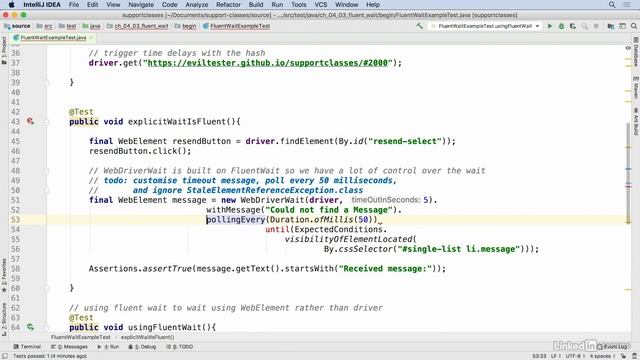This screenshot has height=360, width=640.
Task: Click cursor position 53:33 in status bar
Action: click(539, 356)
